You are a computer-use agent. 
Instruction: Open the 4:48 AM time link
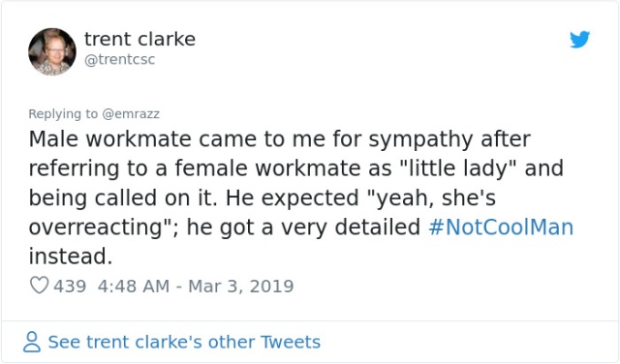134,287
